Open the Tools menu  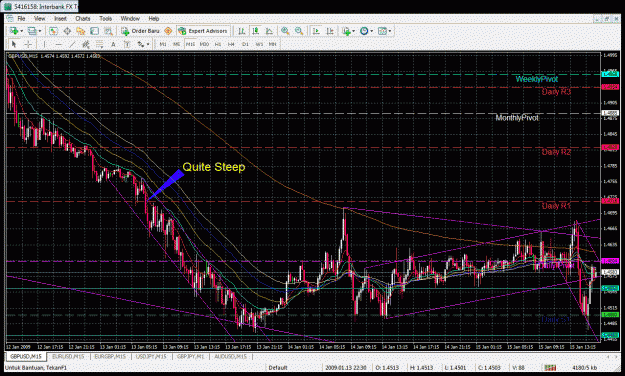[105, 18]
